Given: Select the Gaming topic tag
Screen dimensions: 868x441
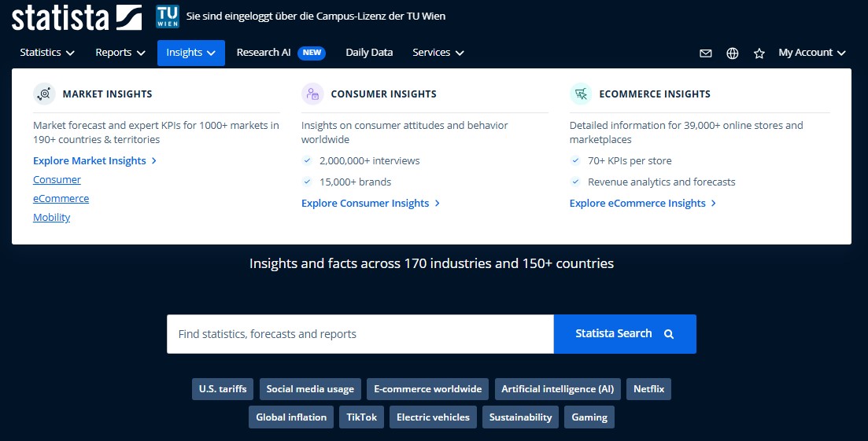Looking at the screenshot, I should [x=589, y=417].
